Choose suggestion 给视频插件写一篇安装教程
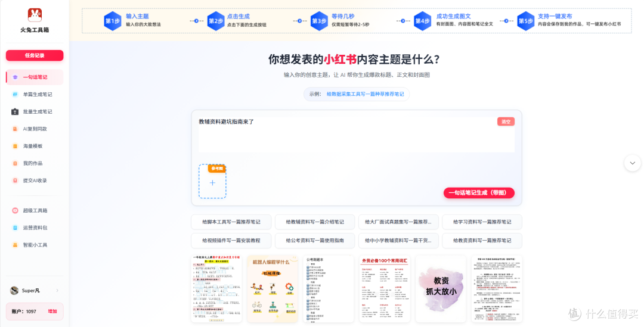644x327 pixels. click(x=231, y=241)
